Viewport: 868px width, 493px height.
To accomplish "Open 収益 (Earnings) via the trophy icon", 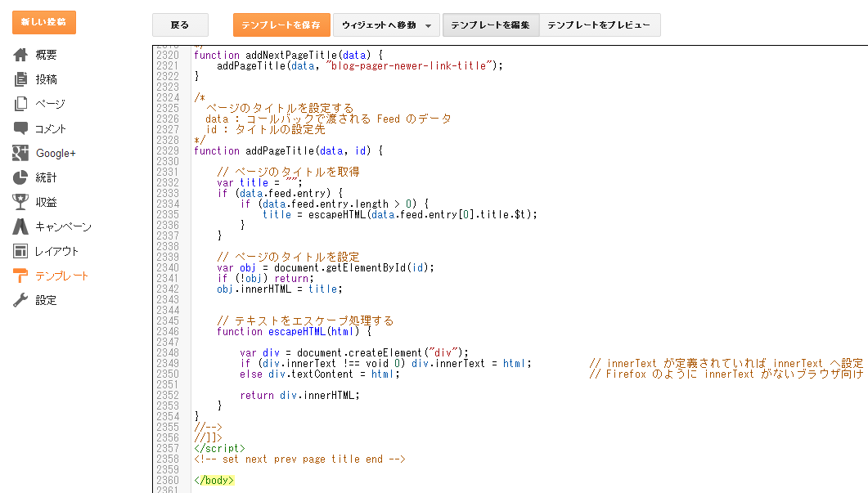I will pyautogui.click(x=20, y=201).
